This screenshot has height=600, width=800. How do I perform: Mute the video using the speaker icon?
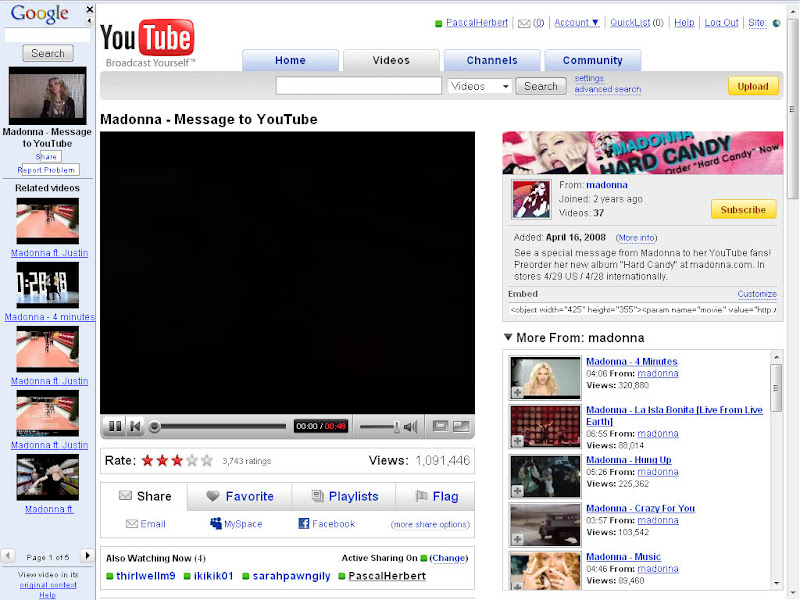[x=410, y=427]
